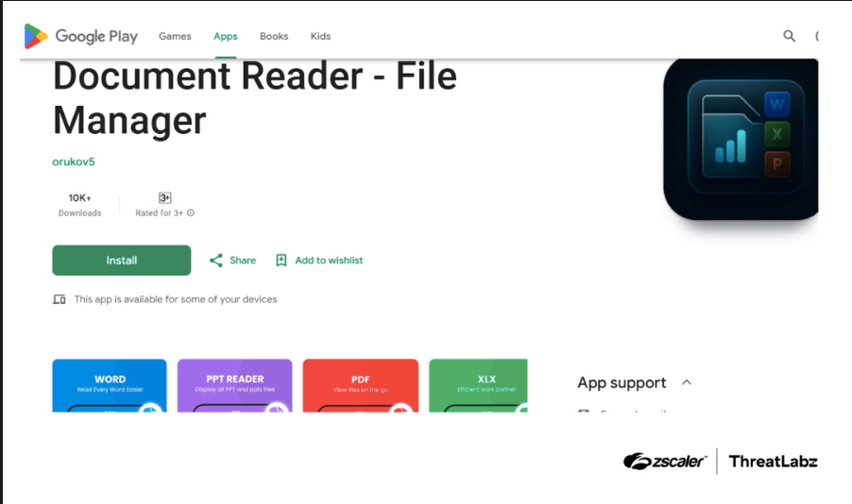This screenshot has width=852, height=504.
Task: Open the WORD screenshot thumbnail
Action: pyautogui.click(x=110, y=386)
